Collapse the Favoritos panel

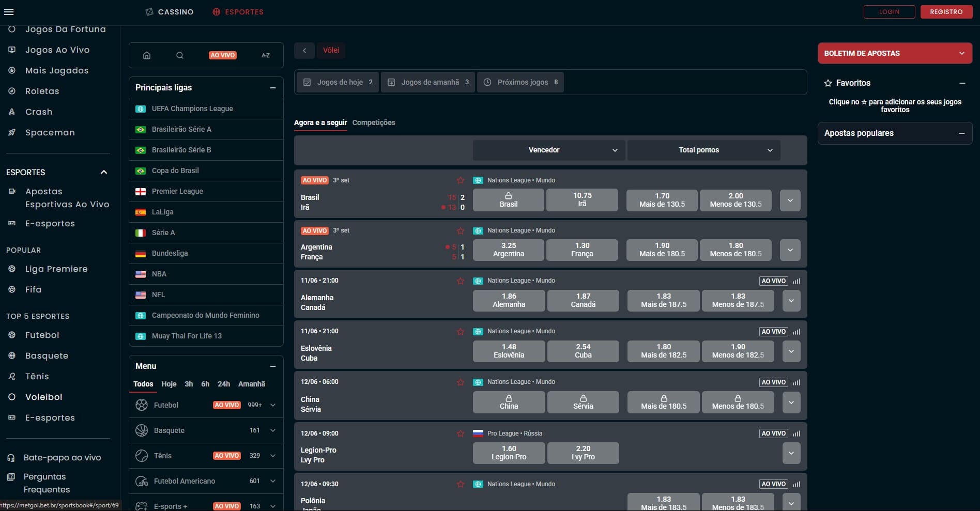pyautogui.click(x=962, y=83)
